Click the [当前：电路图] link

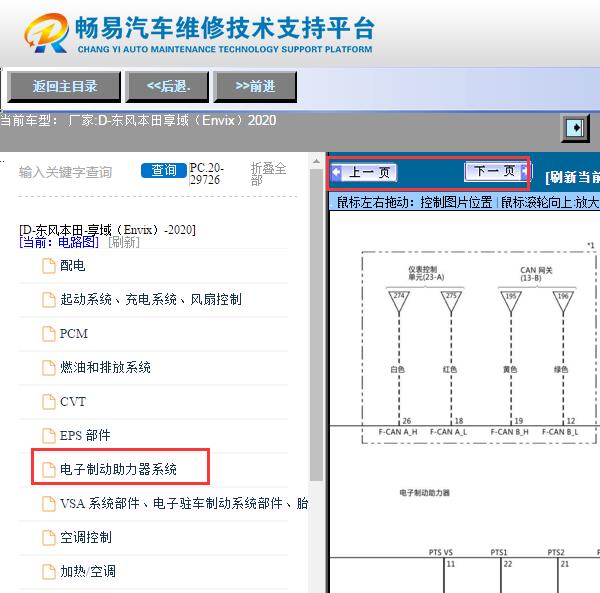(x=59, y=242)
